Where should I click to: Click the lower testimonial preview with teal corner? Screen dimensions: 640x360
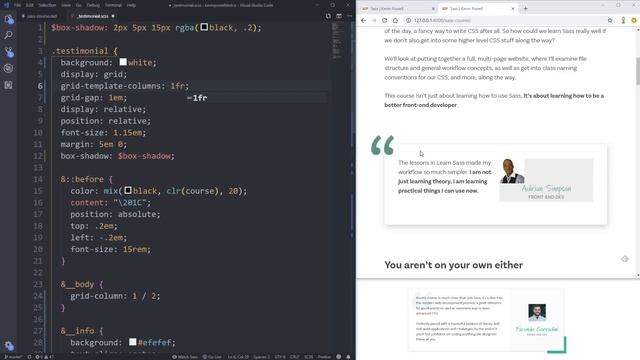click(x=487, y=320)
